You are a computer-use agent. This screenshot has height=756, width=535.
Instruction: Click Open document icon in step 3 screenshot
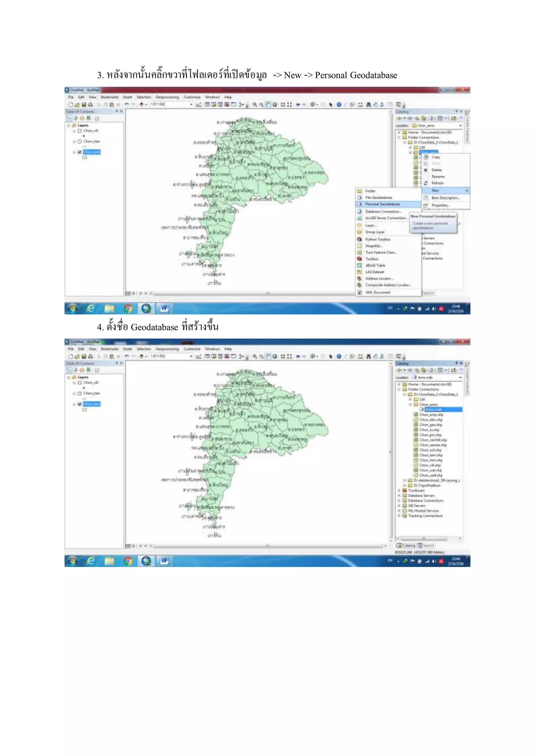pyautogui.click(x=77, y=105)
